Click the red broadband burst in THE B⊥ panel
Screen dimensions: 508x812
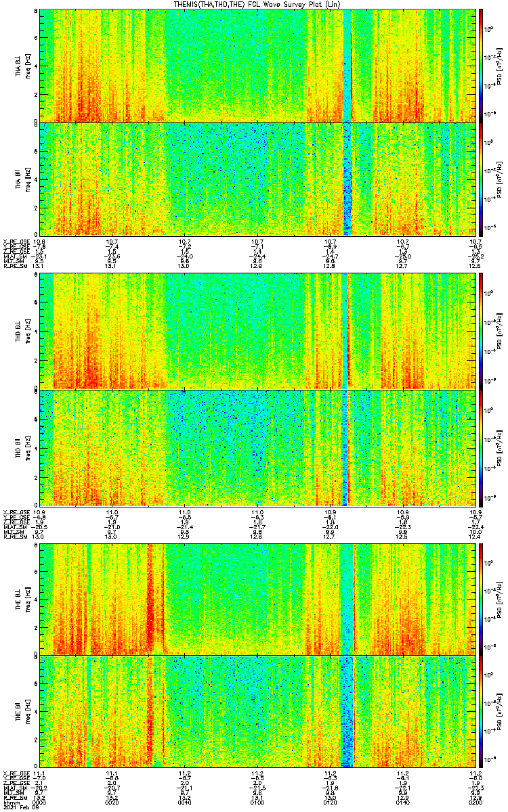coord(150,600)
